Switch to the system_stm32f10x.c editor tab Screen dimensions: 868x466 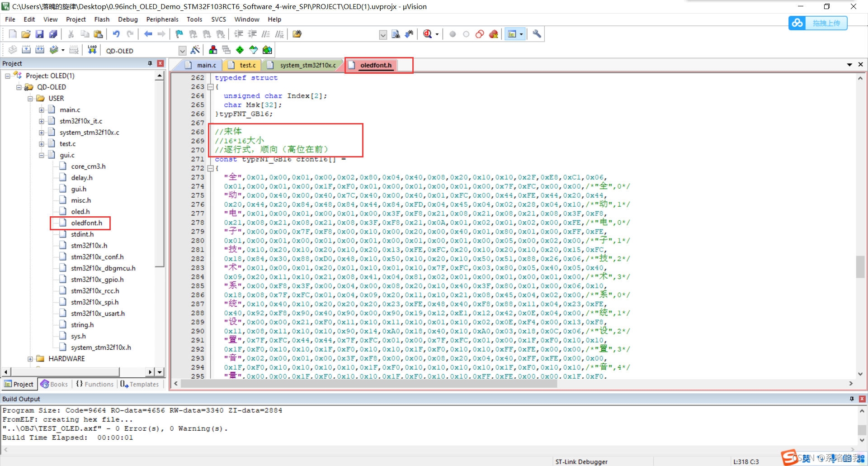coord(303,65)
